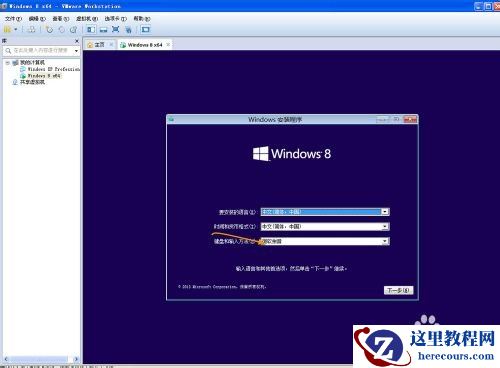
Task: Open the time and currency format dropdown
Action: click(325, 226)
